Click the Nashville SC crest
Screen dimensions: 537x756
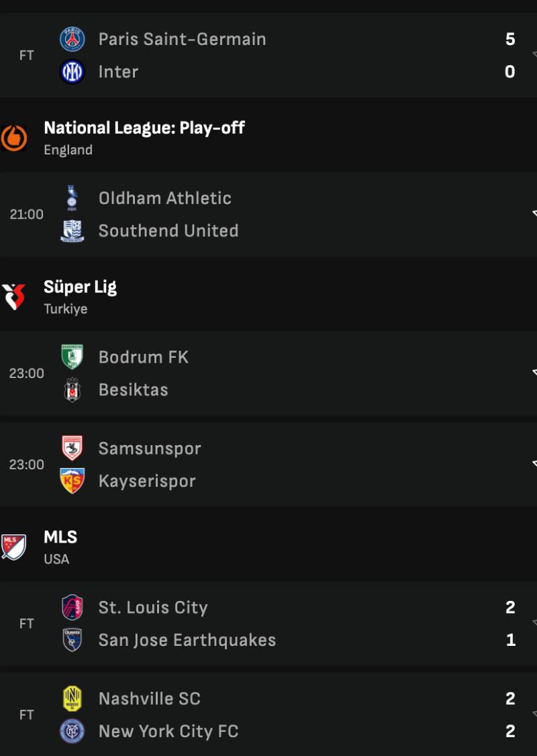tap(72, 699)
